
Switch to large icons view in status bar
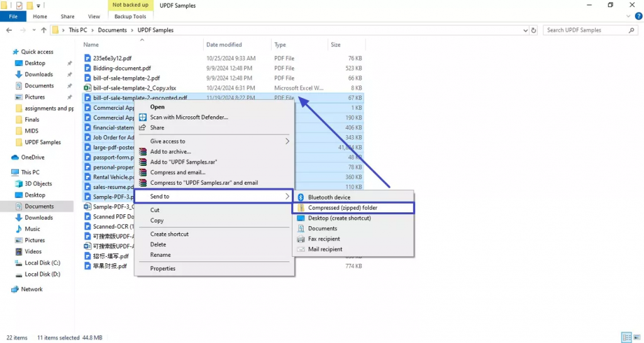(x=638, y=337)
